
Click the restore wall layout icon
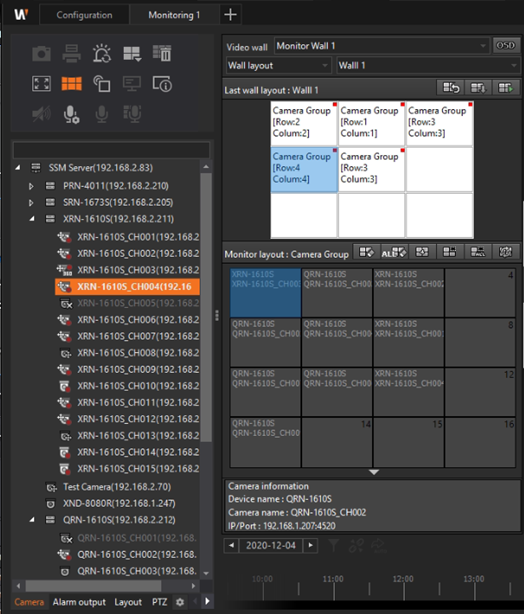451,88
